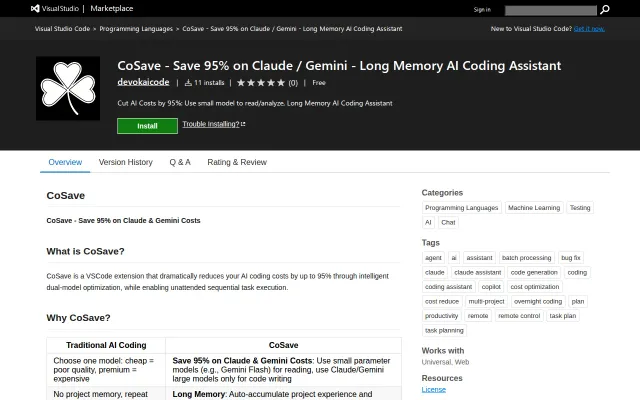Viewport: 640px width, 400px height.
Task: Click the 'Universal, Web' works-with text
Action: (x=445, y=362)
